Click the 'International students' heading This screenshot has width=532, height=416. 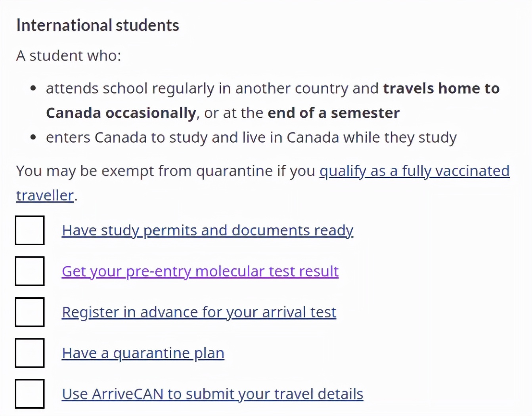[98, 25]
